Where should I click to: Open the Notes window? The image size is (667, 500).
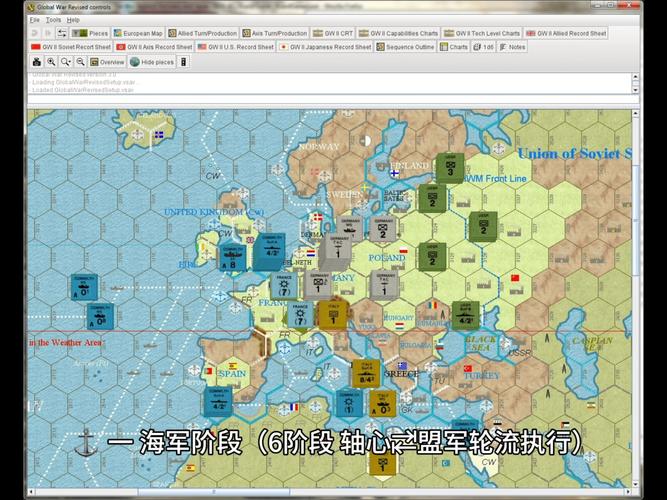513,47
